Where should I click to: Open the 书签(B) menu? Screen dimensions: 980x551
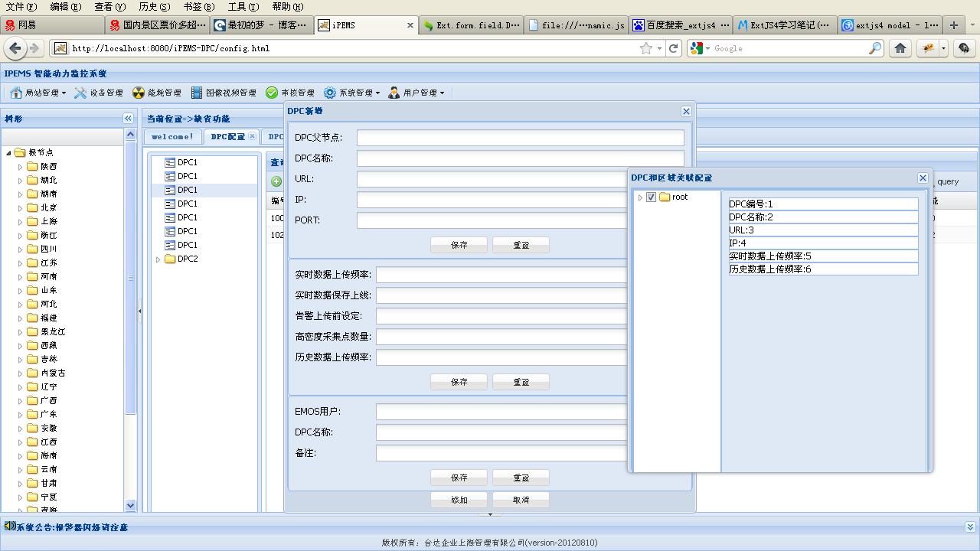point(198,6)
